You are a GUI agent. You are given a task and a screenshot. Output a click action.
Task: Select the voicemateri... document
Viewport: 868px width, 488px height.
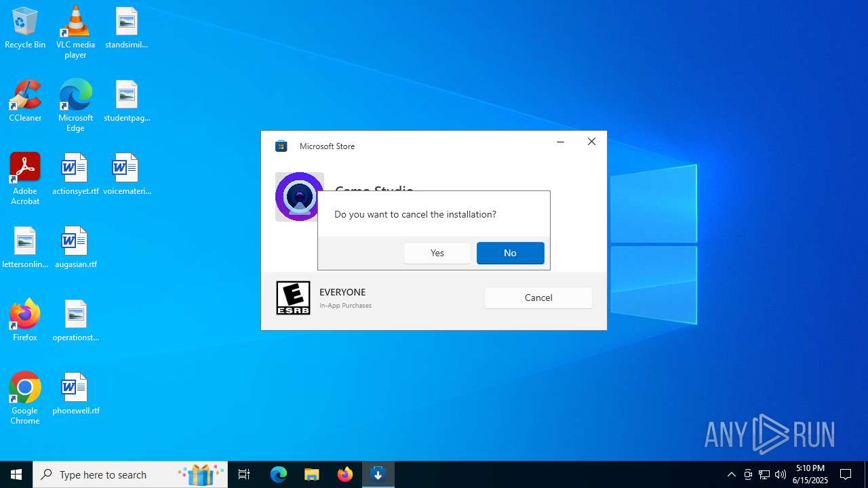click(x=127, y=174)
